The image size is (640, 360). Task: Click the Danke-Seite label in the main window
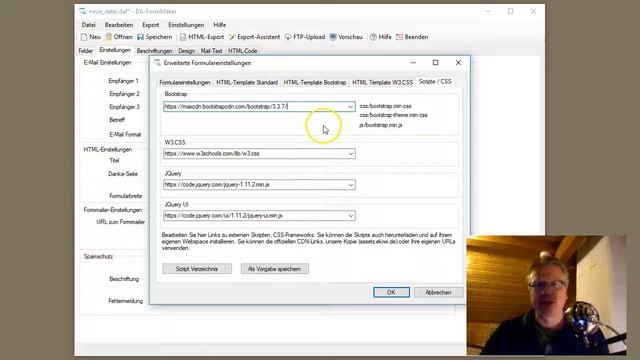[123, 174]
